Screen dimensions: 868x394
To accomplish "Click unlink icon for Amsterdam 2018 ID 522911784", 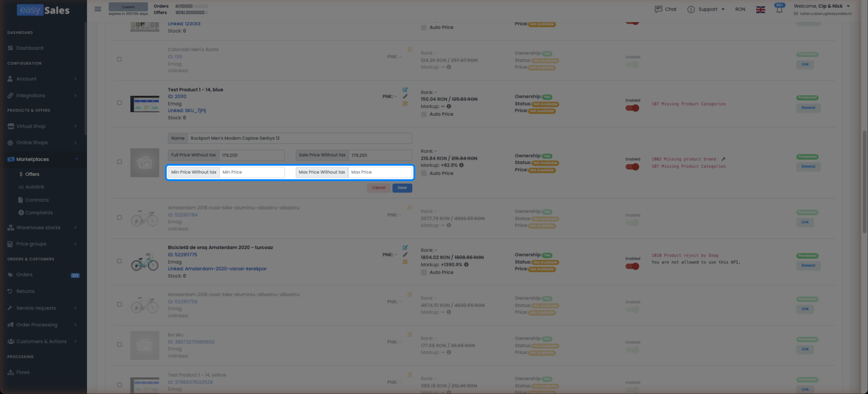I will click(410, 208).
